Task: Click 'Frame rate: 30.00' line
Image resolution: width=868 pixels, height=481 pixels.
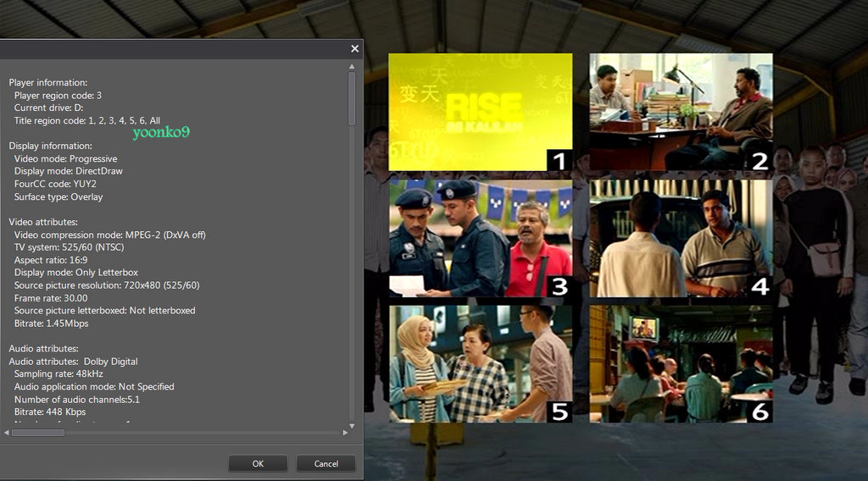Action: [51, 298]
